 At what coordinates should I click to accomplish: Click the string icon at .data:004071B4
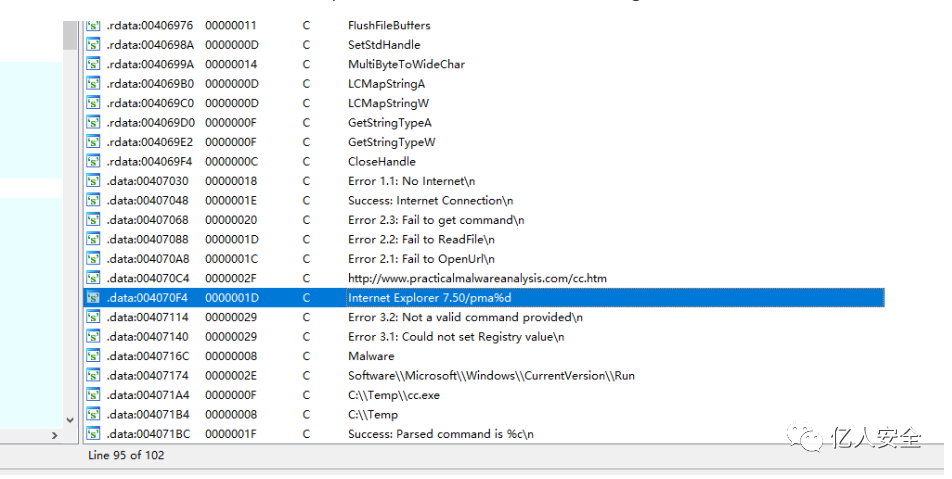pos(93,414)
